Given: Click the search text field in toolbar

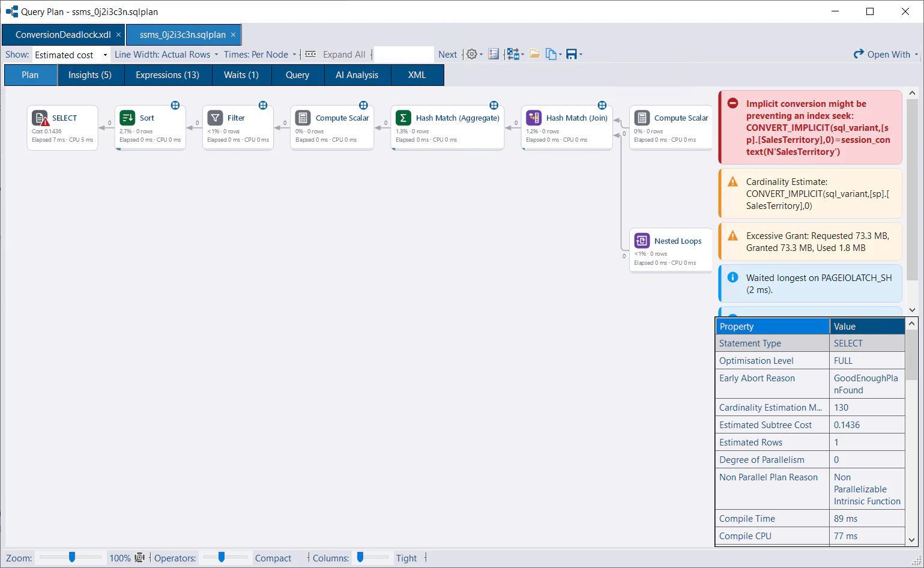Looking at the screenshot, I should point(403,54).
